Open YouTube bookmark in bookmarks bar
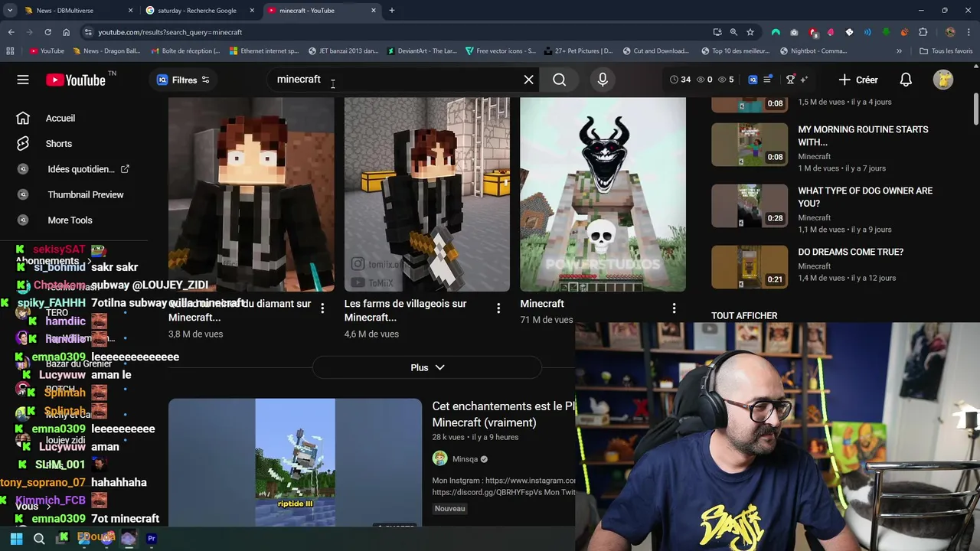 point(47,51)
